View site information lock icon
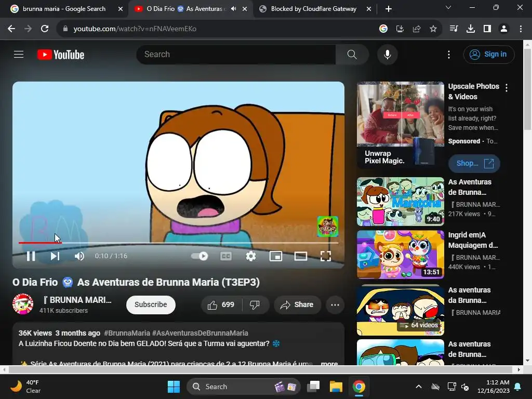532x399 pixels. (x=65, y=29)
